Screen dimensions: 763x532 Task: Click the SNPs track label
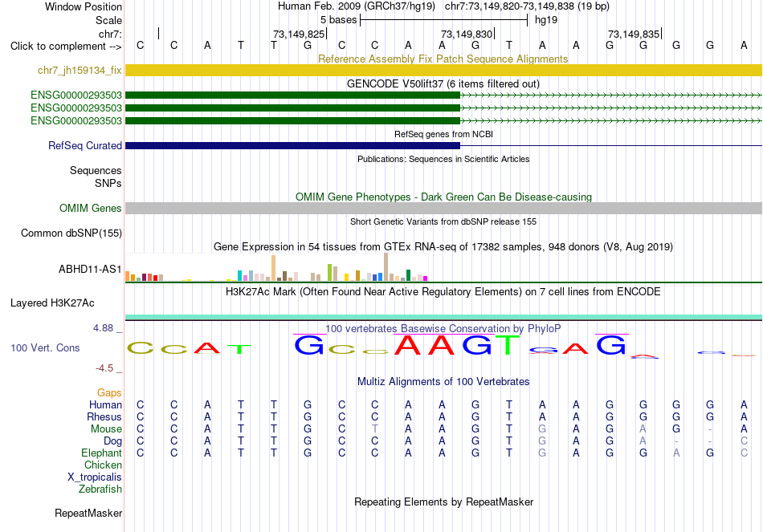(x=108, y=183)
